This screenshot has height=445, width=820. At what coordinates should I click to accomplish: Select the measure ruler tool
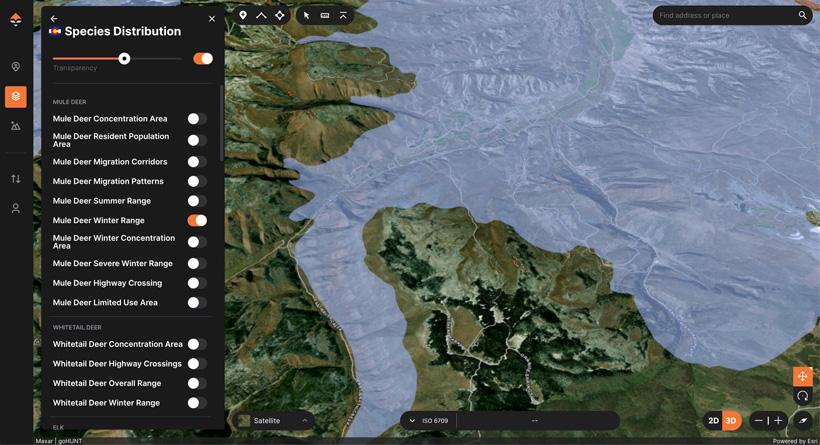[325, 16]
